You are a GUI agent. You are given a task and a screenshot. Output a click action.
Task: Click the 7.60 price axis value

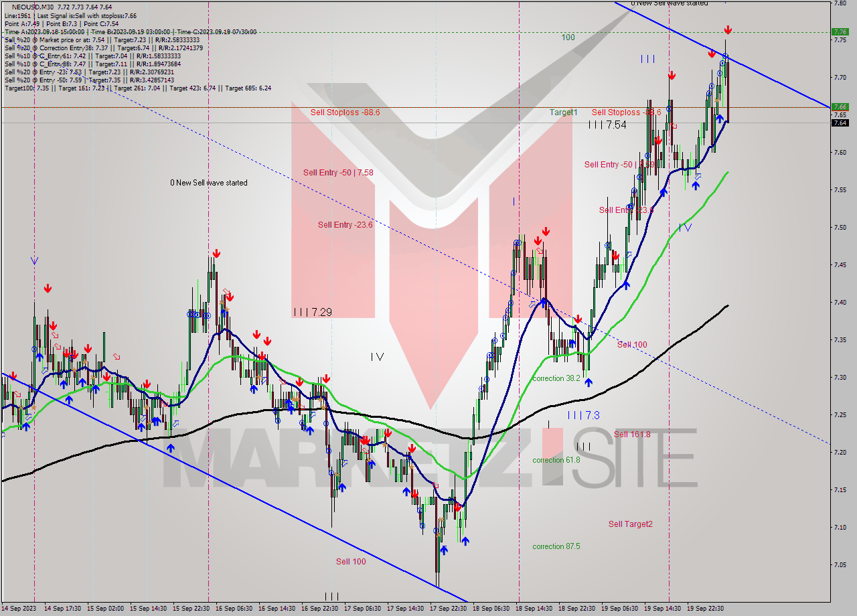[840, 153]
